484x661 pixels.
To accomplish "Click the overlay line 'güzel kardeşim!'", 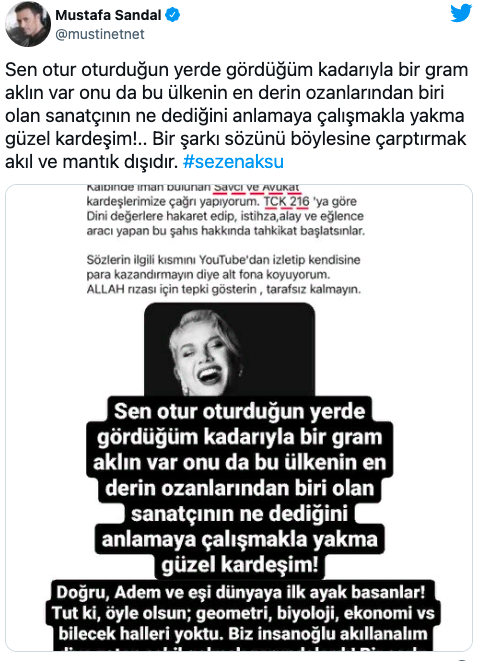I will tap(239, 565).
